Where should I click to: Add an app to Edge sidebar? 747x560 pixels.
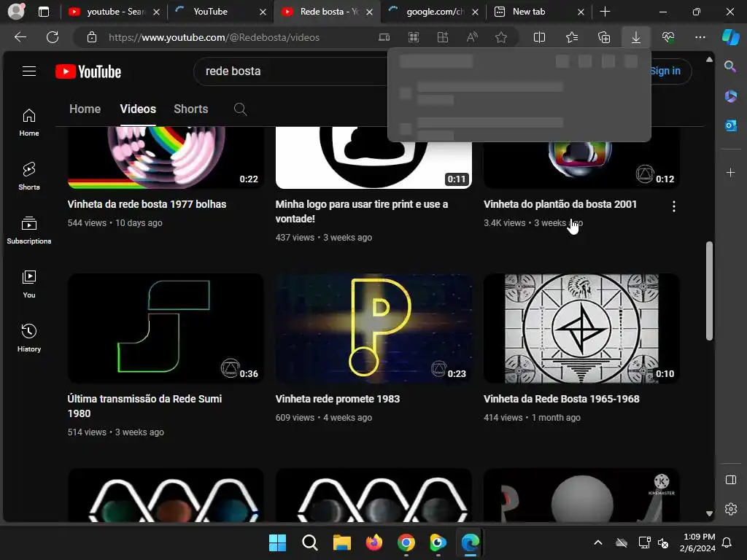coord(730,172)
